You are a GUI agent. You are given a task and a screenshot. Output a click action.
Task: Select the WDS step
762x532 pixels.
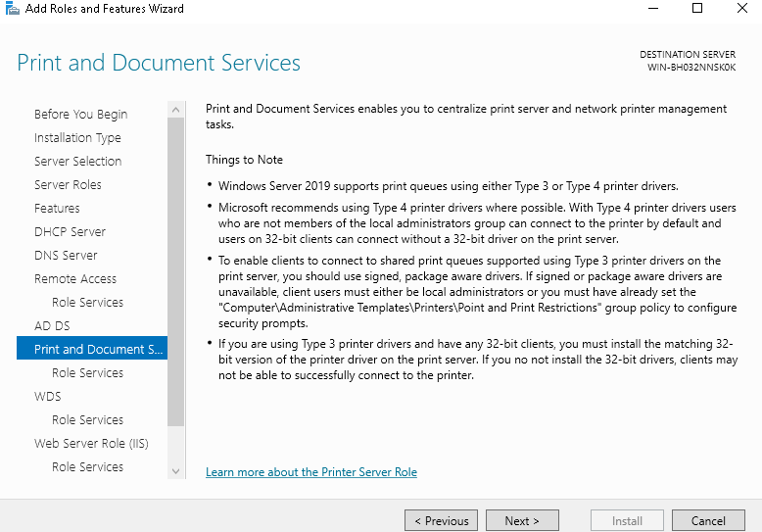tap(48, 397)
